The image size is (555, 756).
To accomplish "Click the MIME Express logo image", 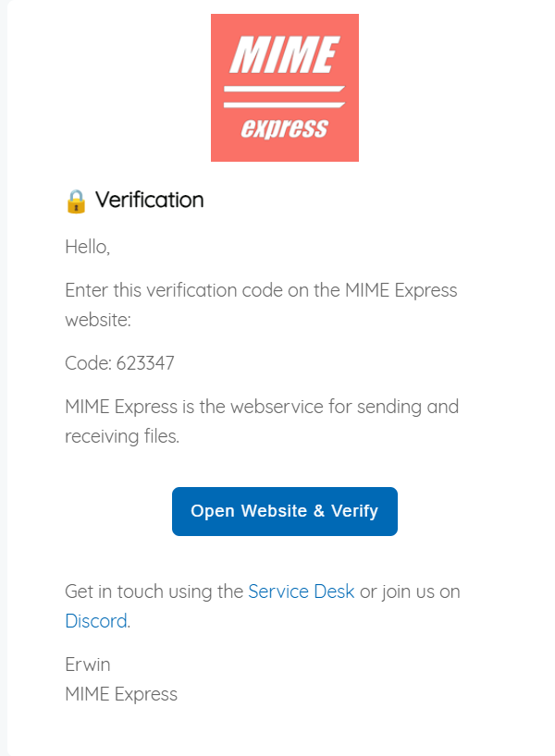I will click(284, 88).
